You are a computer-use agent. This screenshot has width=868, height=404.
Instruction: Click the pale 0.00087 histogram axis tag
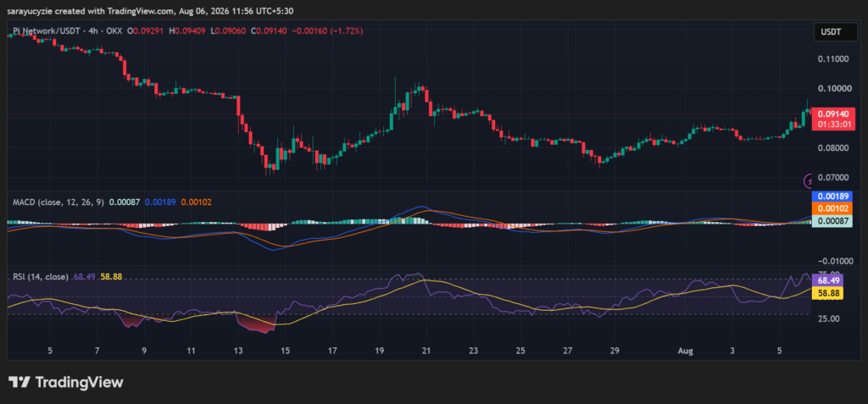point(832,221)
